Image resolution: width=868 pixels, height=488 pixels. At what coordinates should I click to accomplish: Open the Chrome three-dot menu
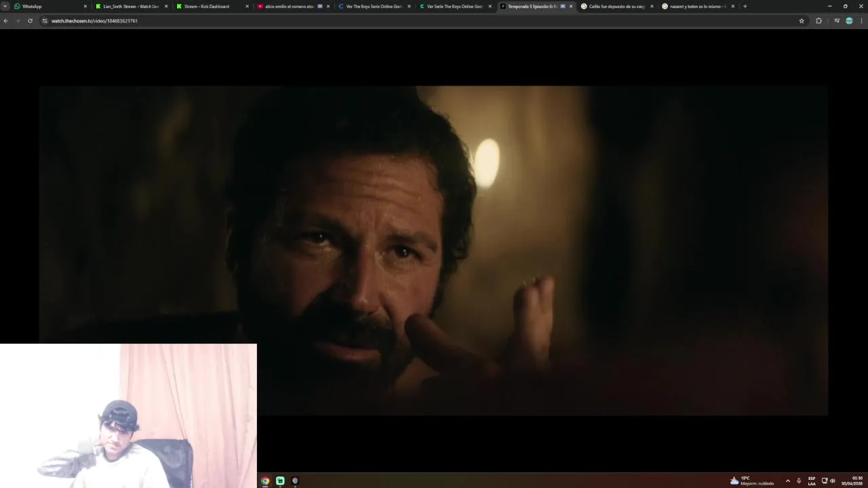click(x=861, y=21)
